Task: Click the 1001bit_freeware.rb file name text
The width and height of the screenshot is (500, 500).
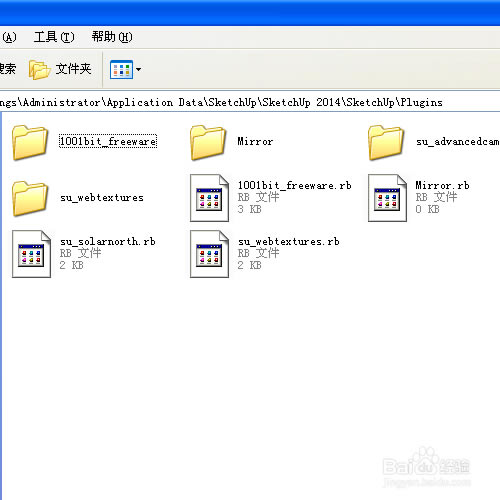Action: pos(295,185)
